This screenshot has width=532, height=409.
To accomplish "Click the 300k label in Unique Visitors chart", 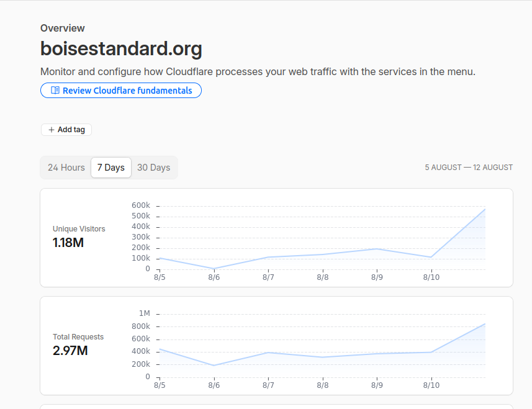I will (141, 237).
